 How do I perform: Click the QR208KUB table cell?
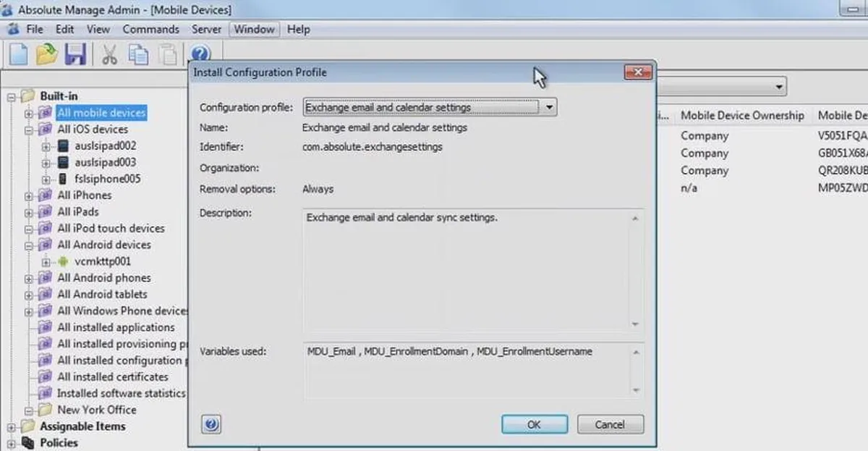[x=843, y=171]
